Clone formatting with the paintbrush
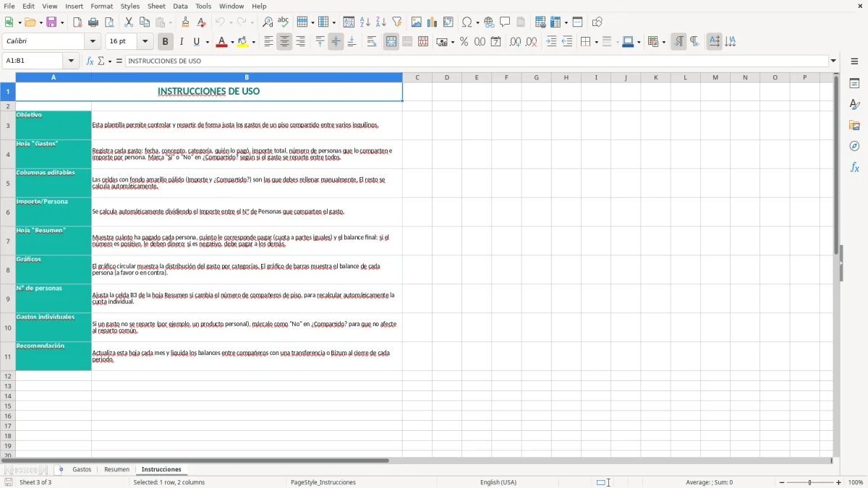Screen dimensions: 868x488 (x=186, y=22)
